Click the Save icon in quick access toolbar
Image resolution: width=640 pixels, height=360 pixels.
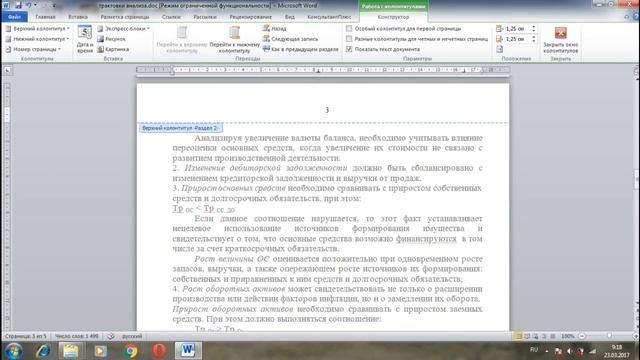point(18,5)
